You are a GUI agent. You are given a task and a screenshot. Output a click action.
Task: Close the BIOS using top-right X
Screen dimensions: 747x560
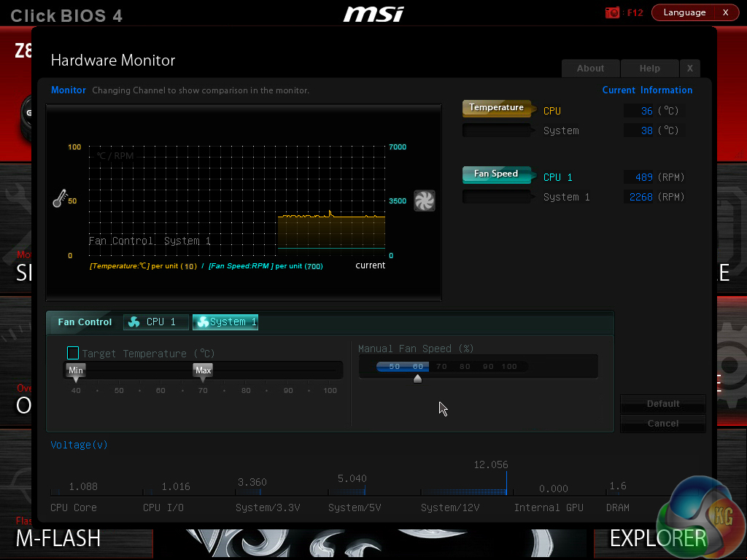[x=726, y=12]
